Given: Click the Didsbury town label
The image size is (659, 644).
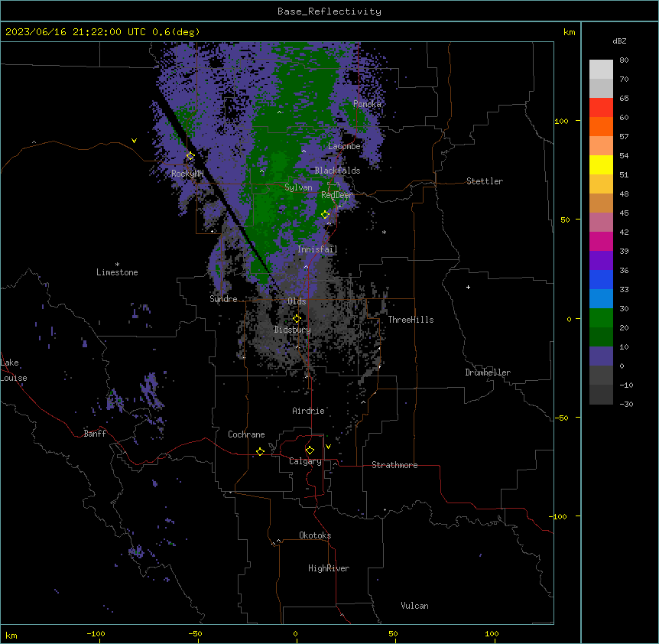Looking at the screenshot, I should 293,330.
